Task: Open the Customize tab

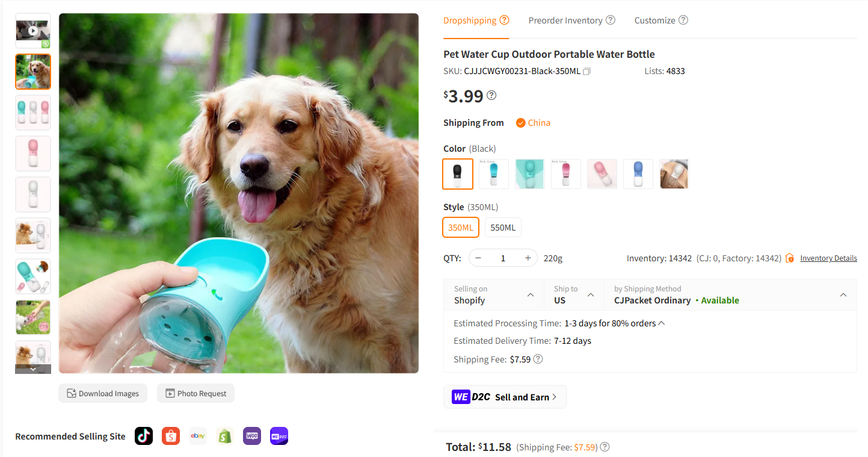Action: [654, 20]
